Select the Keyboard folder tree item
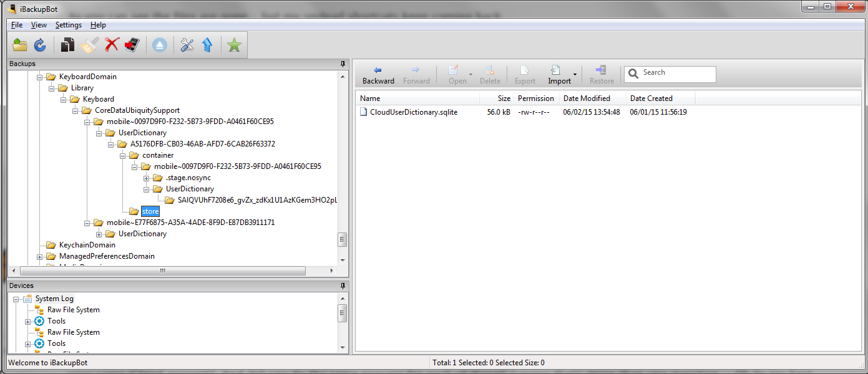This screenshot has height=374, width=868. tap(99, 99)
